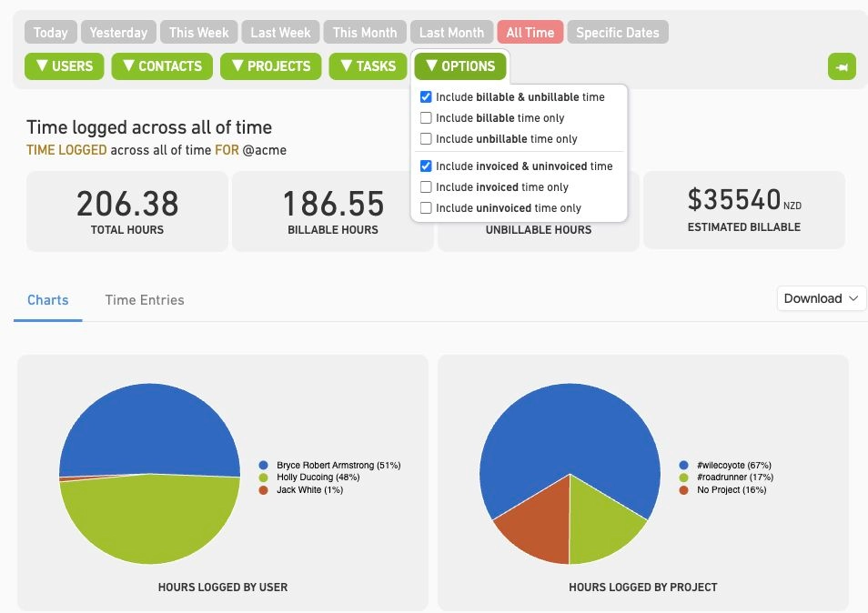
Task: Choose This Week date range
Action: coord(198,33)
